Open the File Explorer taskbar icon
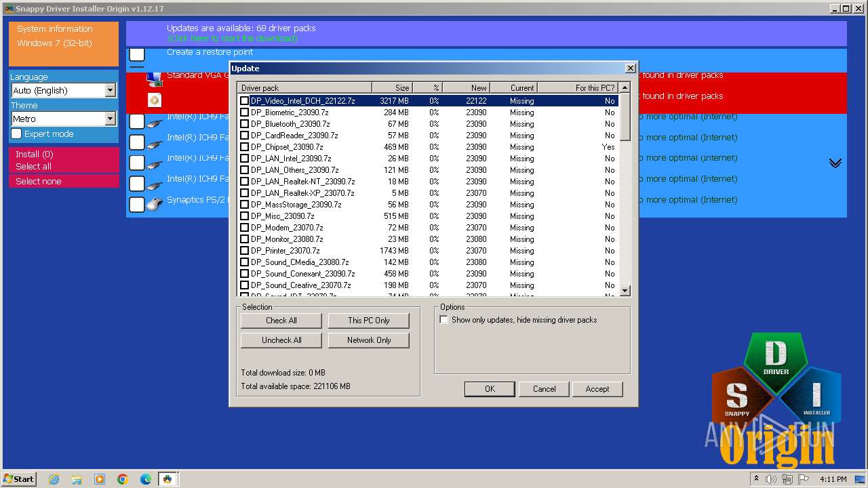 [77, 479]
